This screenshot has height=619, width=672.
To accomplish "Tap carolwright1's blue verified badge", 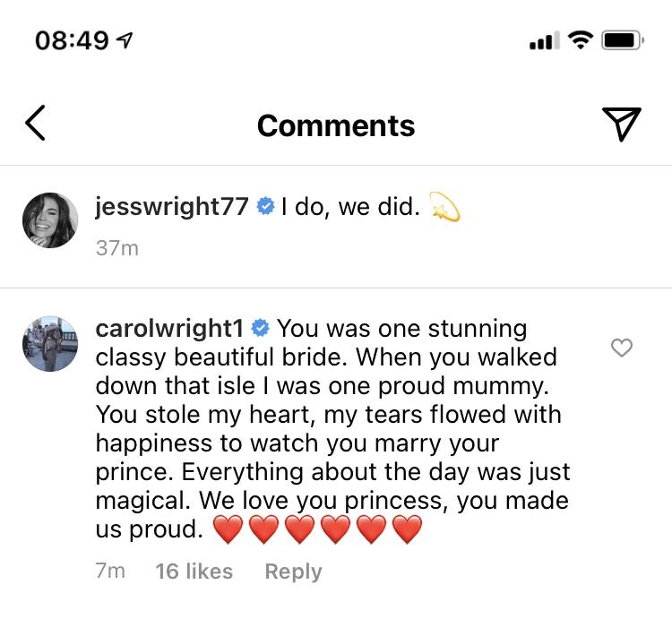I will [x=260, y=328].
